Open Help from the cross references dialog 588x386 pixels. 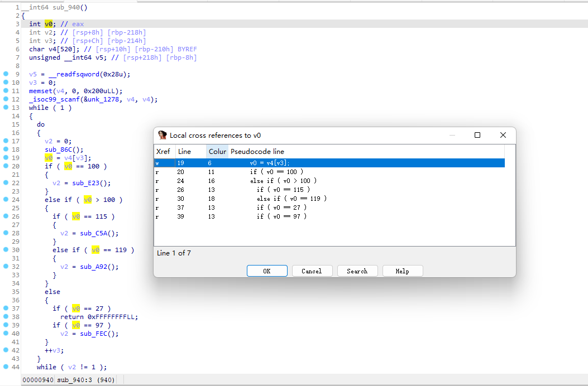pos(402,271)
